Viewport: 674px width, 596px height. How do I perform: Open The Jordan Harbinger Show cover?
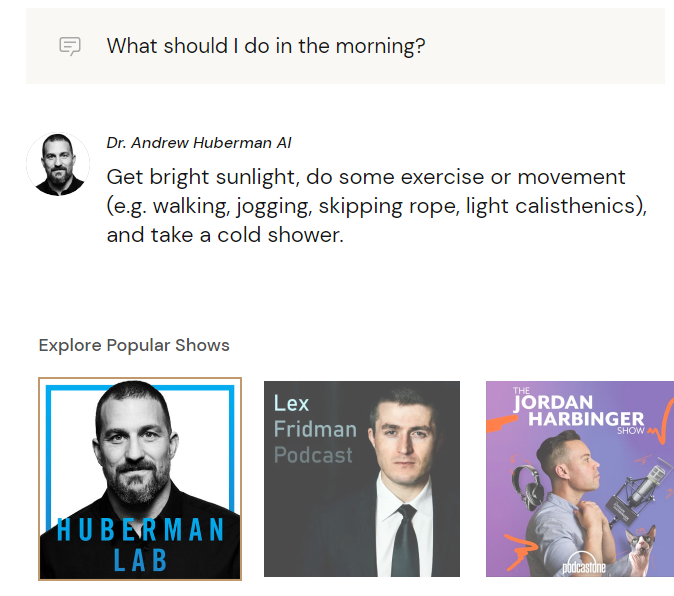coord(580,479)
